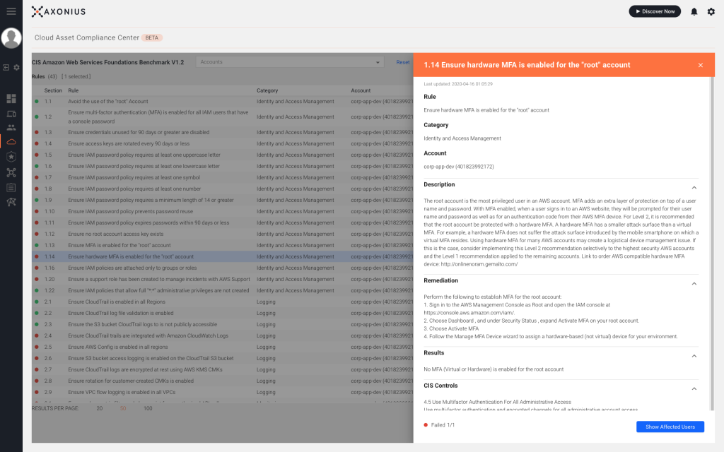Image resolution: width=724 pixels, height=452 pixels.
Task: Select rule 1.22 full administrative privileges row
Action: pos(223,290)
